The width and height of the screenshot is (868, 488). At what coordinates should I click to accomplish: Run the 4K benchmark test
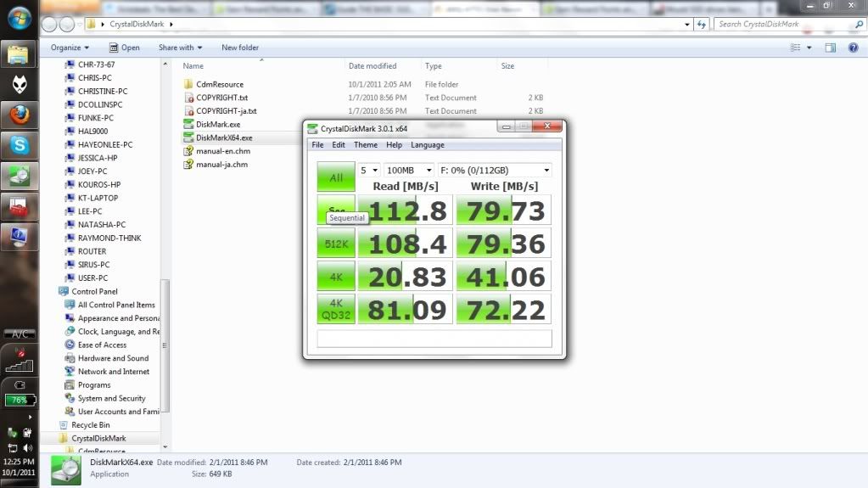336,277
